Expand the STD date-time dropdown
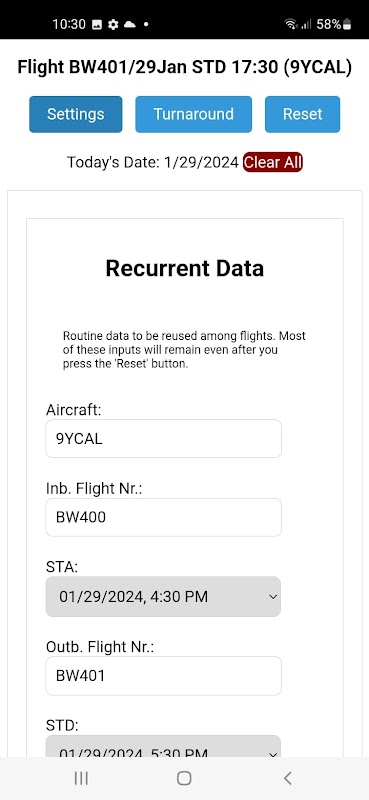This screenshot has width=369, height=800. [163, 746]
